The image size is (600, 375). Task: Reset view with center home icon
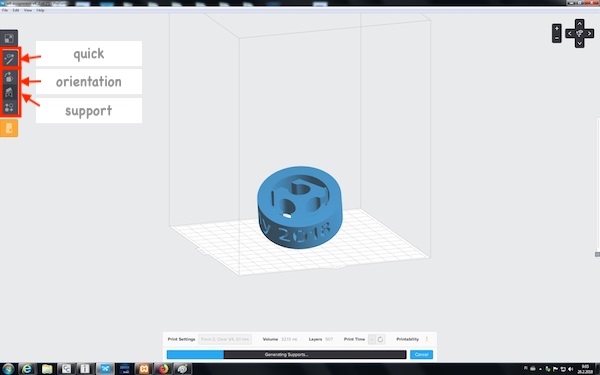click(x=579, y=34)
